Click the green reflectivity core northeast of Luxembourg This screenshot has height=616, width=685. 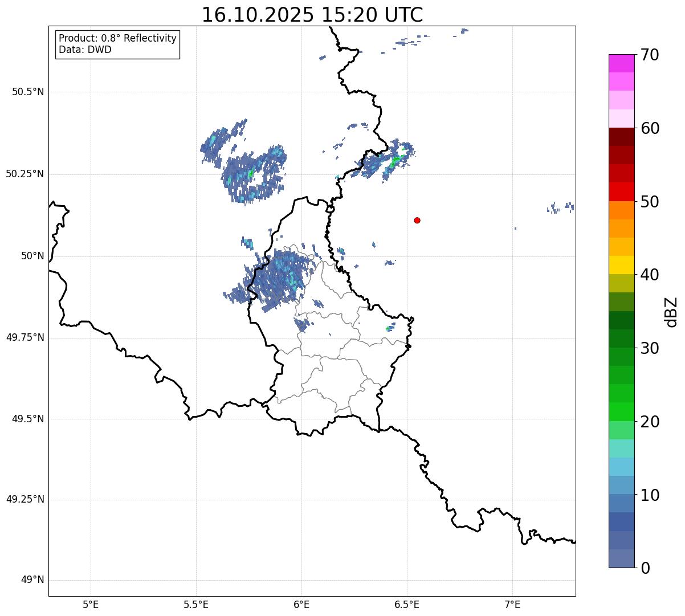point(395,160)
